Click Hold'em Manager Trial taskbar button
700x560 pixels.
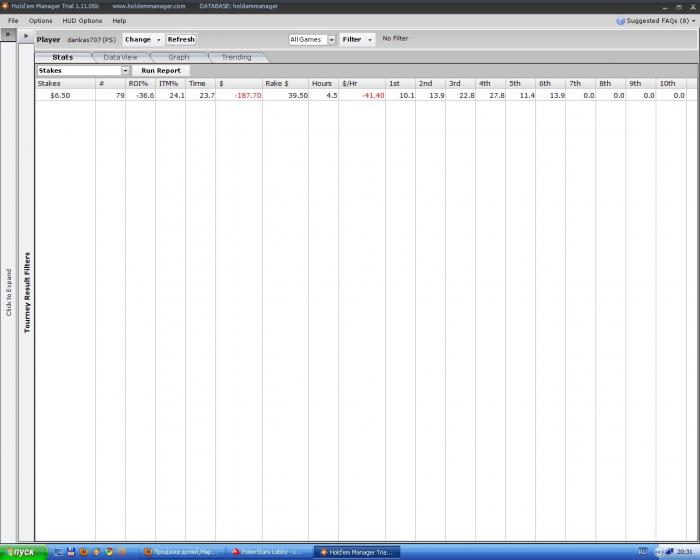[x=357, y=552]
